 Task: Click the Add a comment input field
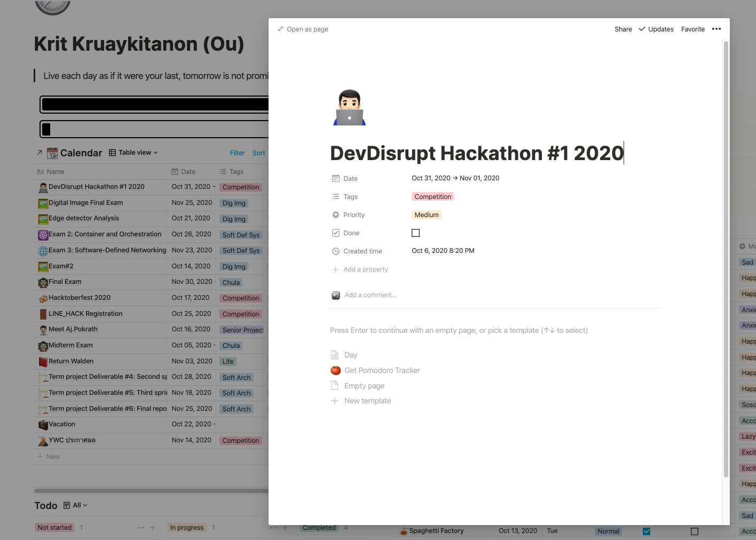coord(371,295)
